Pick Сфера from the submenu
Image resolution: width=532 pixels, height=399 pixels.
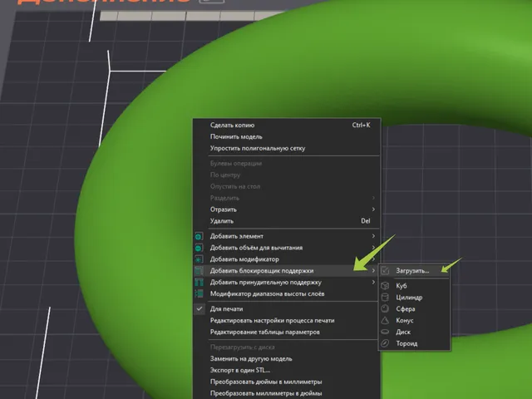(414, 308)
